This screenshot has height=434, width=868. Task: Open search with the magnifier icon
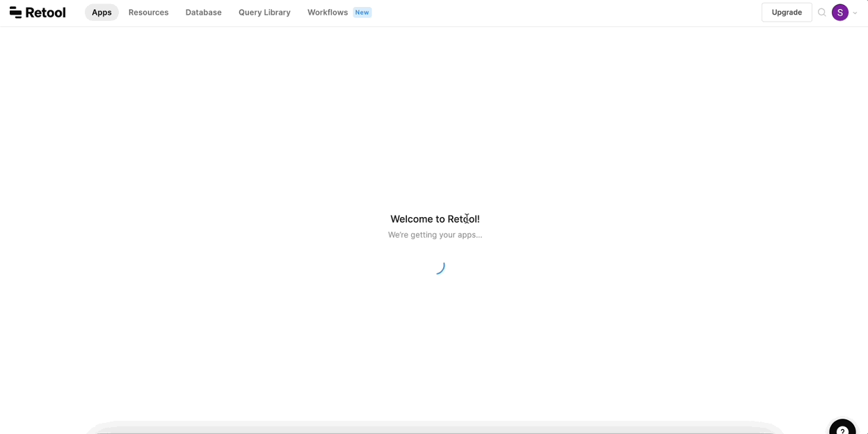coord(822,13)
